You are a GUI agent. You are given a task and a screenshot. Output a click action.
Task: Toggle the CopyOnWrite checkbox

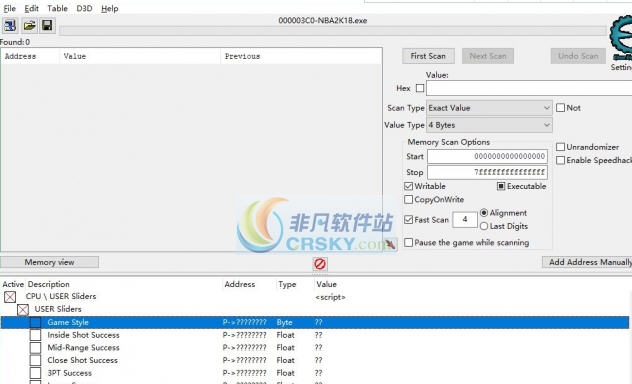click(x=408, y=199)
